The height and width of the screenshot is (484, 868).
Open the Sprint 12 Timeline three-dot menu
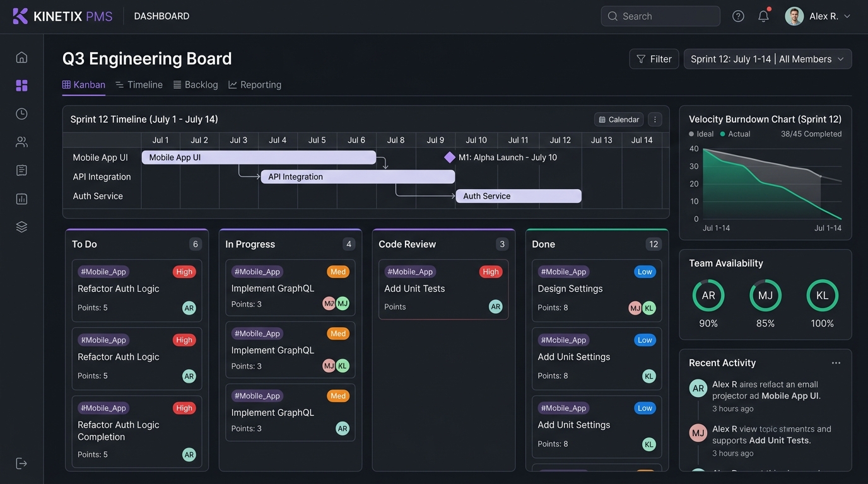pos(655,120)
